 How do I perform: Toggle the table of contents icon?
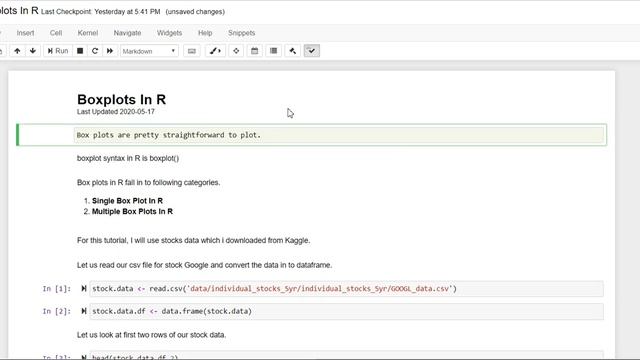(x=273, y=51)
